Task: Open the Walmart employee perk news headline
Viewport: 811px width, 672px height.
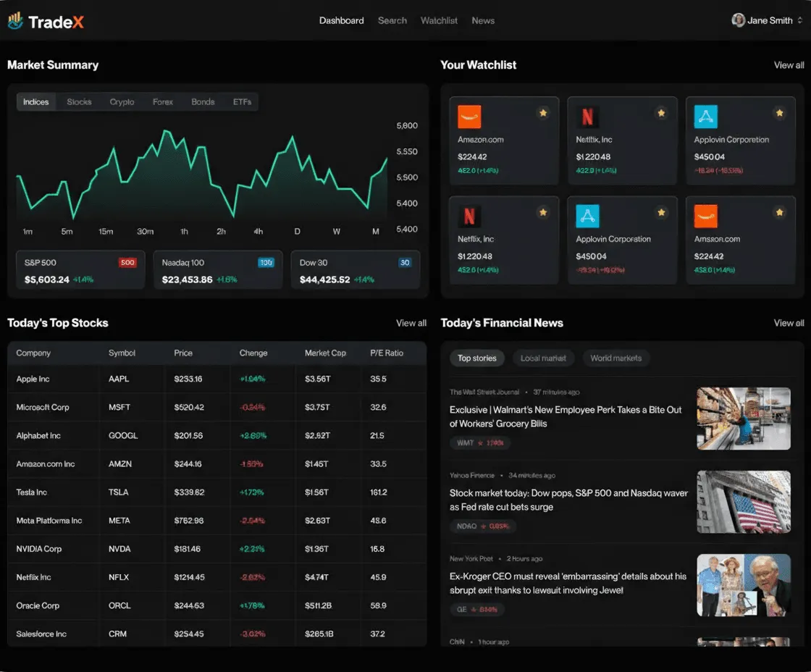Action: tap(566, 416)
